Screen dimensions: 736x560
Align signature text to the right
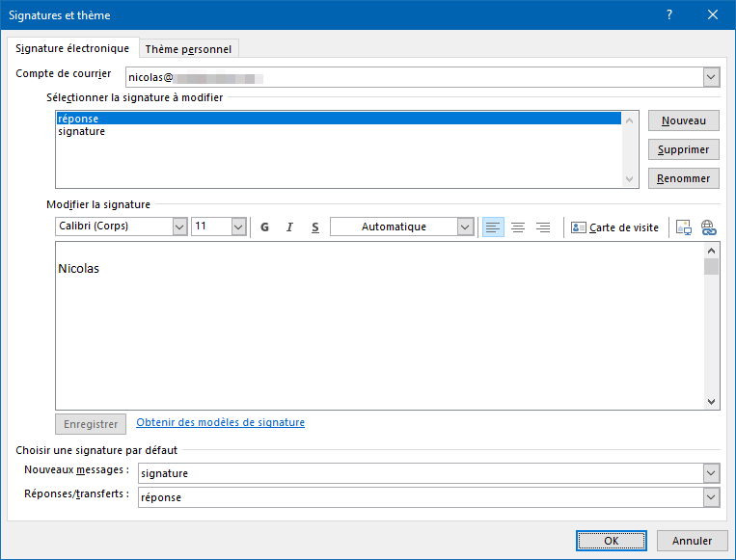coord(543,227)
